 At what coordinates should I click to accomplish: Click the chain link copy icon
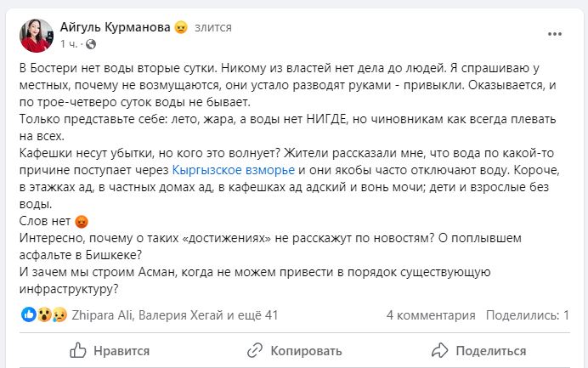pos(254,349)
